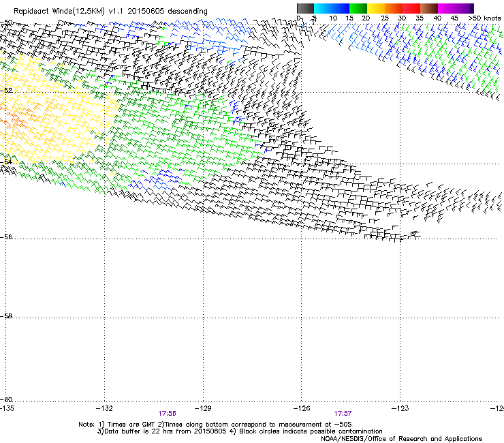Click the legend label '15'
This screenshot has height=443, width=504.
coord(349,18)
